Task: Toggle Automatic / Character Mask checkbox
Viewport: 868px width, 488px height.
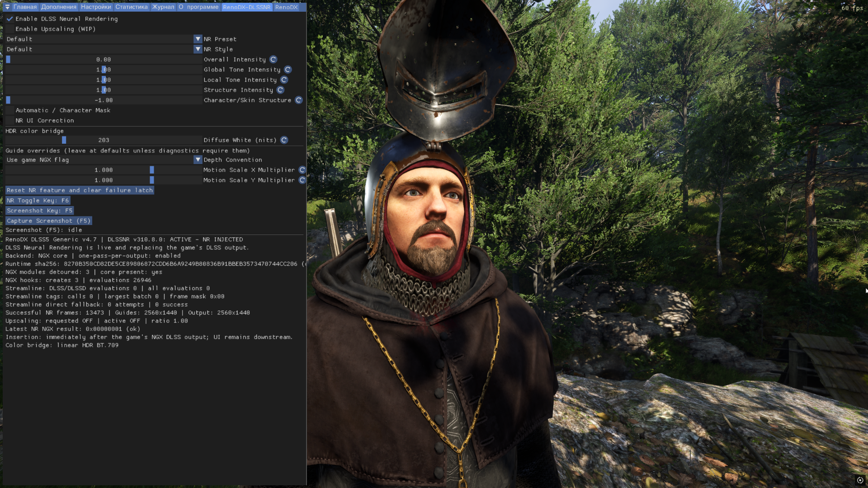Action: point(9,110)
